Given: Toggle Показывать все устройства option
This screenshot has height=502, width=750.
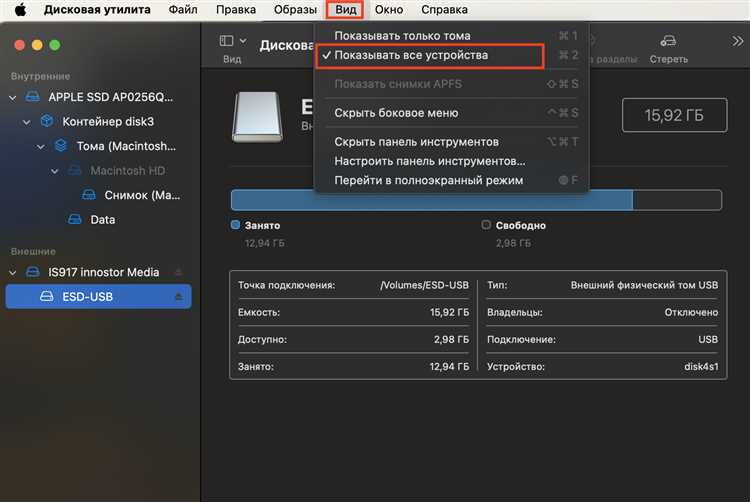Looking at the screenshot, I should pyautogui.click(x=452, y=55).
